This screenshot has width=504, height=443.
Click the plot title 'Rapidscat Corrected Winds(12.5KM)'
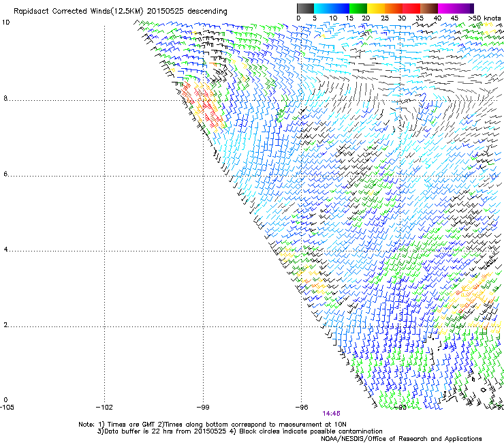click(x=78, y=12)
